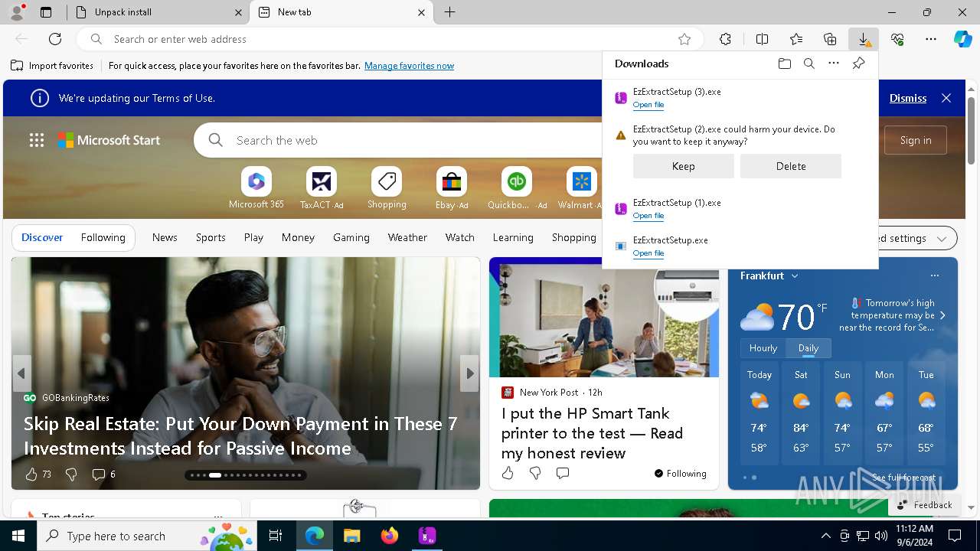Toggle split screen view icon
Viewport: 980px width, 551px height.
[762, 39]
